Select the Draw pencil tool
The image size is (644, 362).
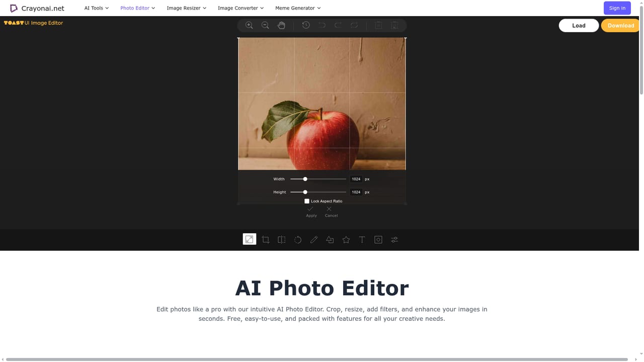[x=314, y=240]
